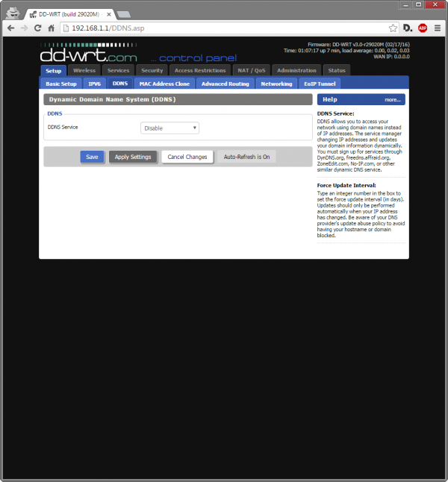Switch to the Wireless tab
Screen dimensions: 448x482
[84, 70]
